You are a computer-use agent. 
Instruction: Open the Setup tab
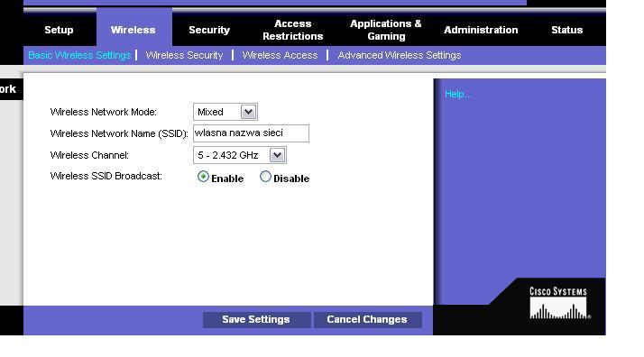pos(59,30)
